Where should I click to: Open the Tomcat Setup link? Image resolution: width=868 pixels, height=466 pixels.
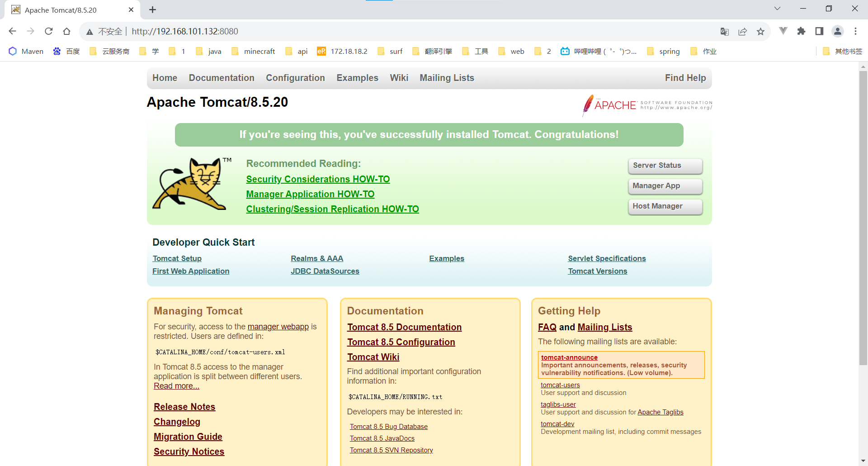tap(177, 258)
